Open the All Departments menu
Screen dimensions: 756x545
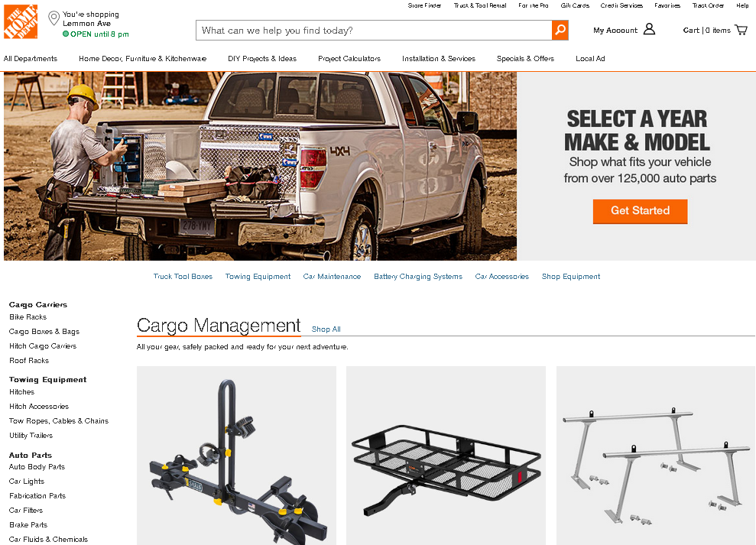31,58
